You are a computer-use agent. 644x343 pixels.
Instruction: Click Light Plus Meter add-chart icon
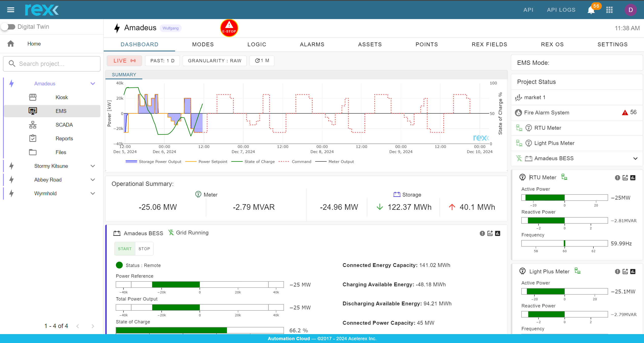click(x=625, y=272)
